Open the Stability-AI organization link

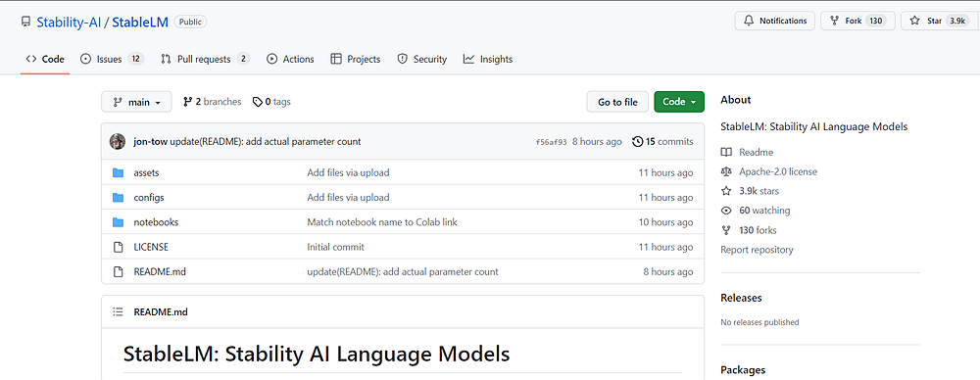tap(69, 22)
